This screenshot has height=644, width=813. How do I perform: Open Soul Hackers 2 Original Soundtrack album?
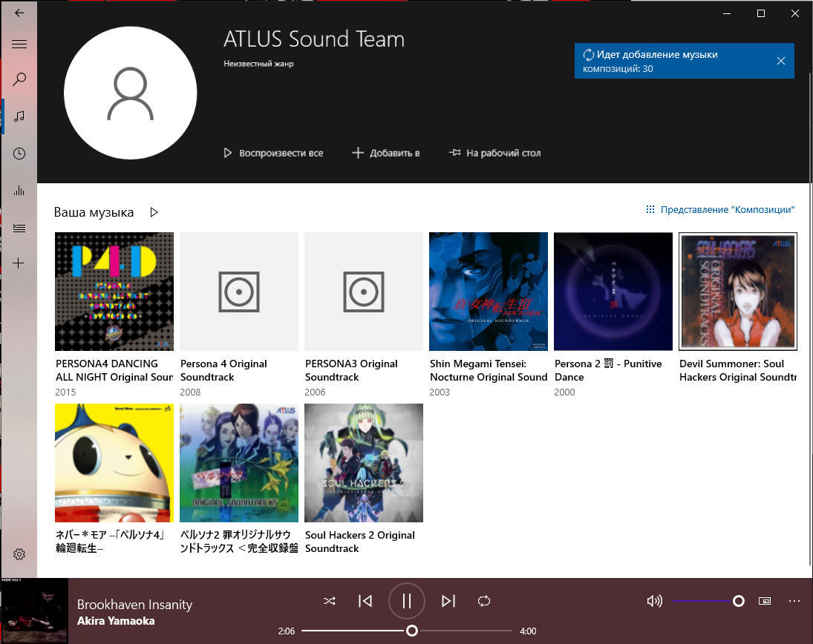pyautogui.click(x=364, y=479)
